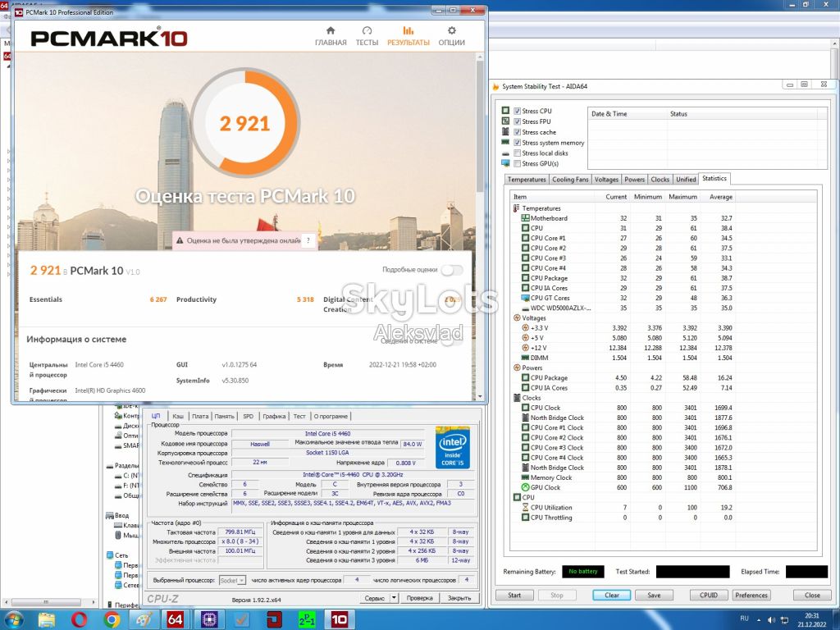This screenshot has width=840, height=630.
Task: Click the RU language indicator in the tray
Action: point(744,619)
